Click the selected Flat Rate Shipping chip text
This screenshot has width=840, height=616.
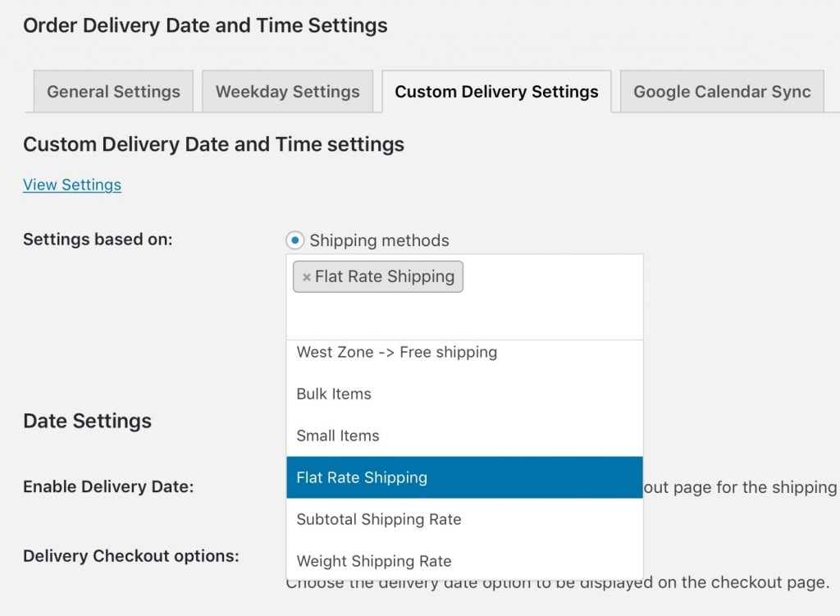click(385, 276)
